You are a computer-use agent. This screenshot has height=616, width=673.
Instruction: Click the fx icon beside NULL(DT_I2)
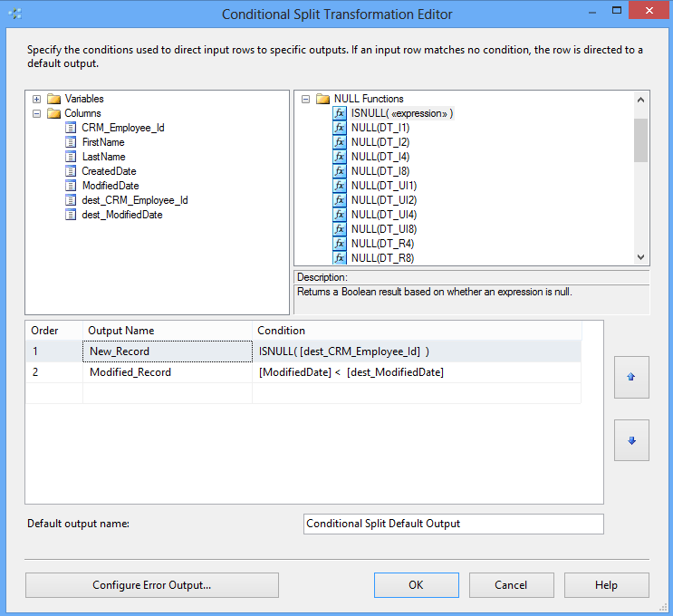340,142
